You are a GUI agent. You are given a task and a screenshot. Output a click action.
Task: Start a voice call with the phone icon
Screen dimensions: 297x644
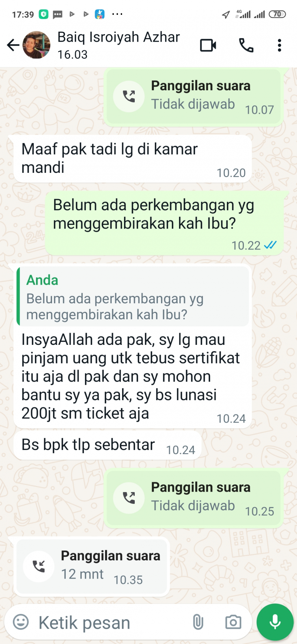[246, 45]
